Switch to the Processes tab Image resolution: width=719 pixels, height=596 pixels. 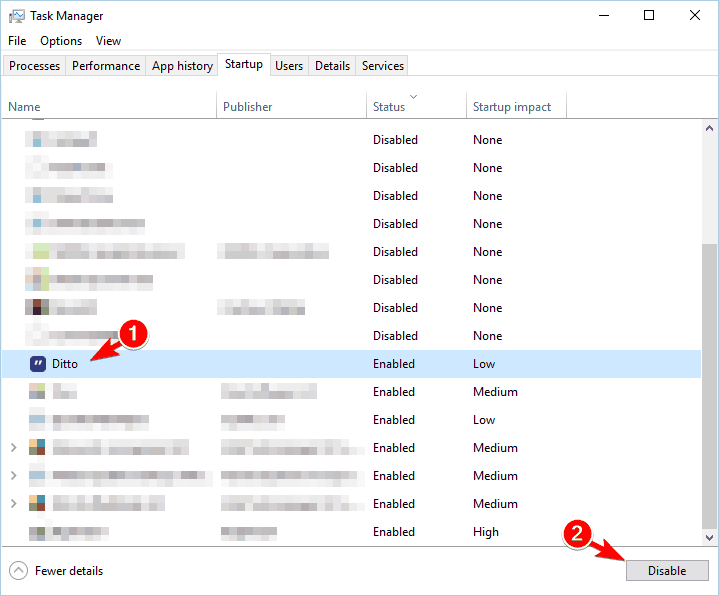pos(35,66)
